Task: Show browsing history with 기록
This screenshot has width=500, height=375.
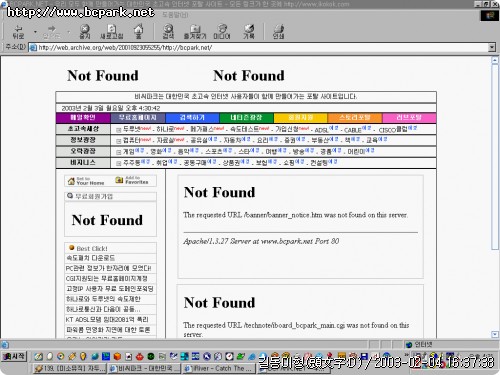Action: [x=249, y=32]
